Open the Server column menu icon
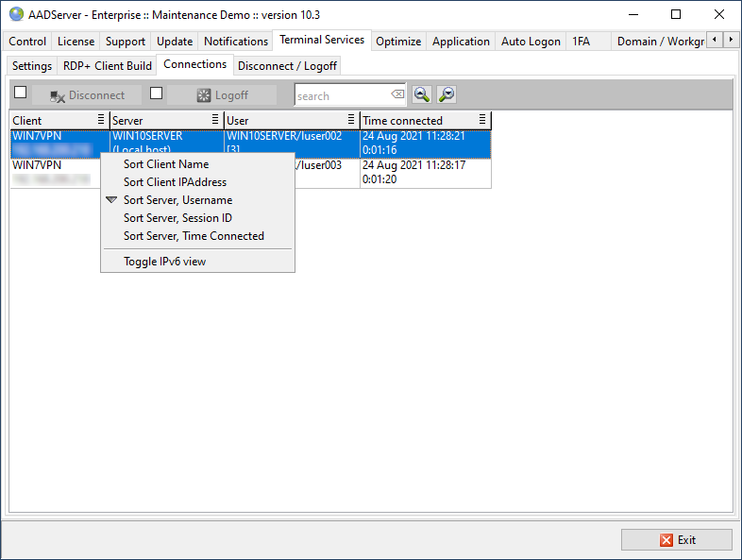 [215, 120]
